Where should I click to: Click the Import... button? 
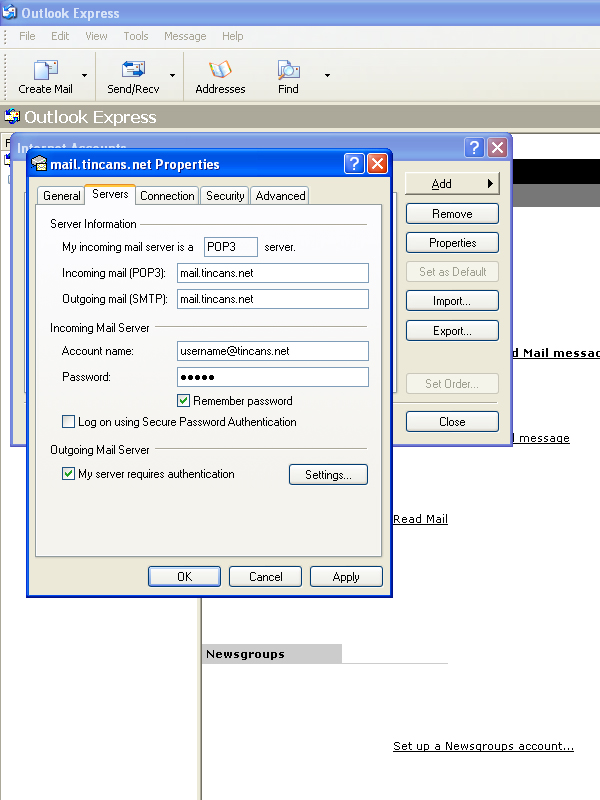[452, 301]
